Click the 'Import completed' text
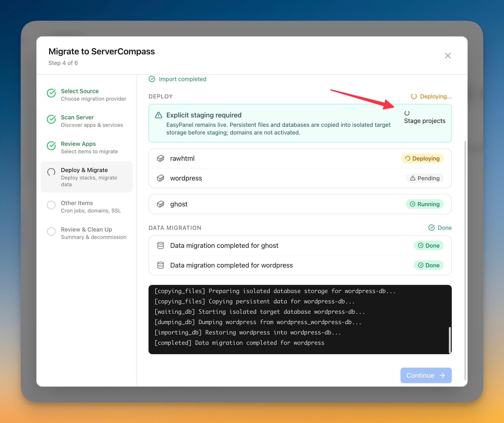 [182, 79]
